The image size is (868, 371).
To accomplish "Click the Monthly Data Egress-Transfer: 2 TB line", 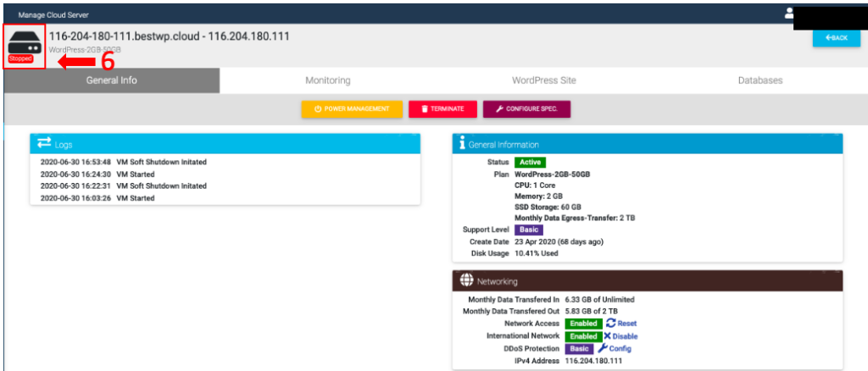I will [575, 219].
